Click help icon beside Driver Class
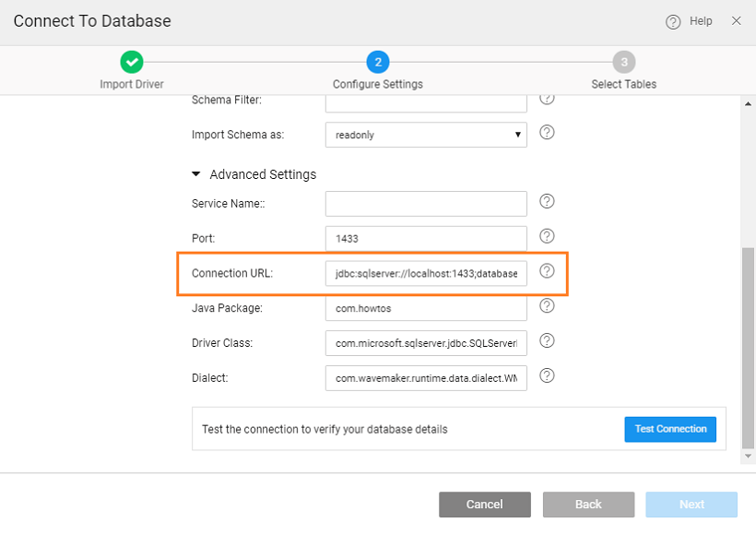 (547, 340)
